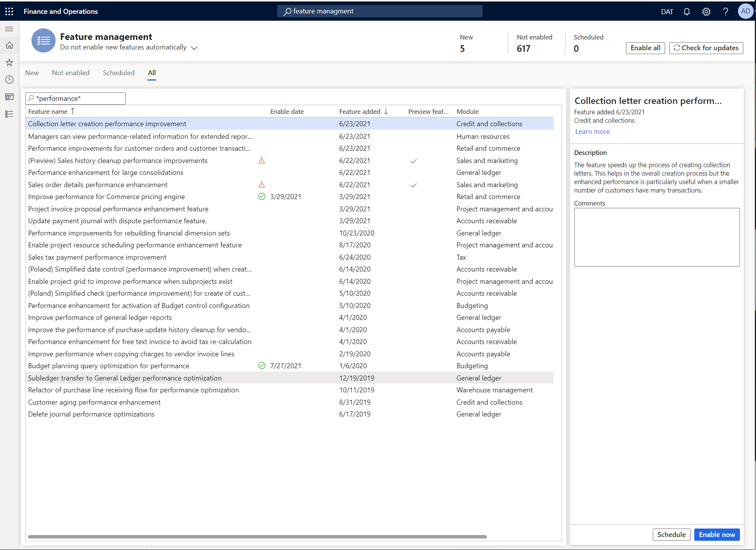Click the horizontal scrollbar under the grid
756x550 pixels.
click(x=257, y=537)
